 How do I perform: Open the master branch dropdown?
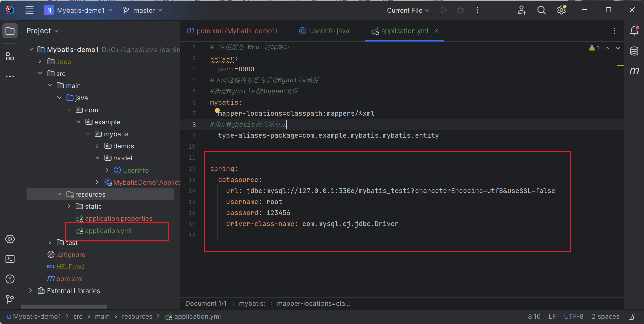click(x=143, y=10)
